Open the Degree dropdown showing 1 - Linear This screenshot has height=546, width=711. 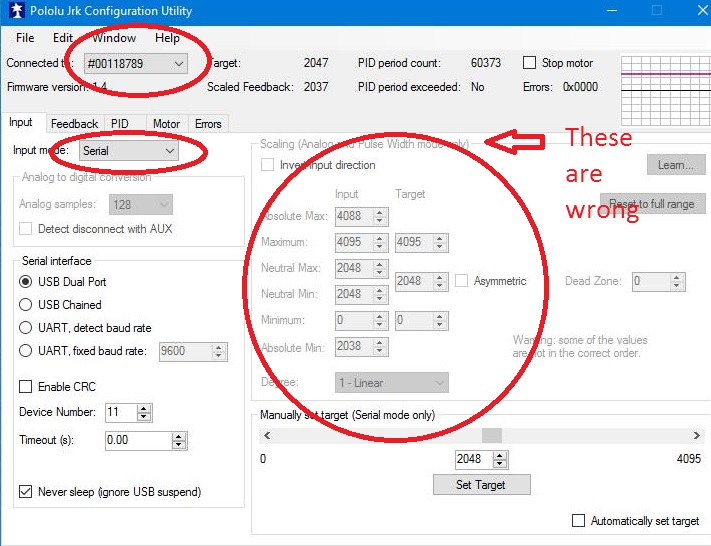pos(392,383)
